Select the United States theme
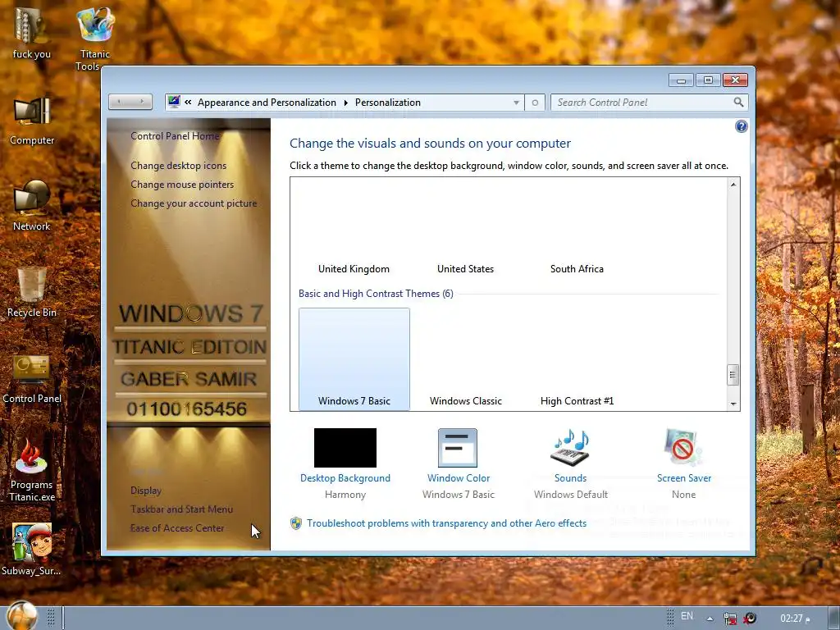The image size is (840, 630). (x=466, y=231)
